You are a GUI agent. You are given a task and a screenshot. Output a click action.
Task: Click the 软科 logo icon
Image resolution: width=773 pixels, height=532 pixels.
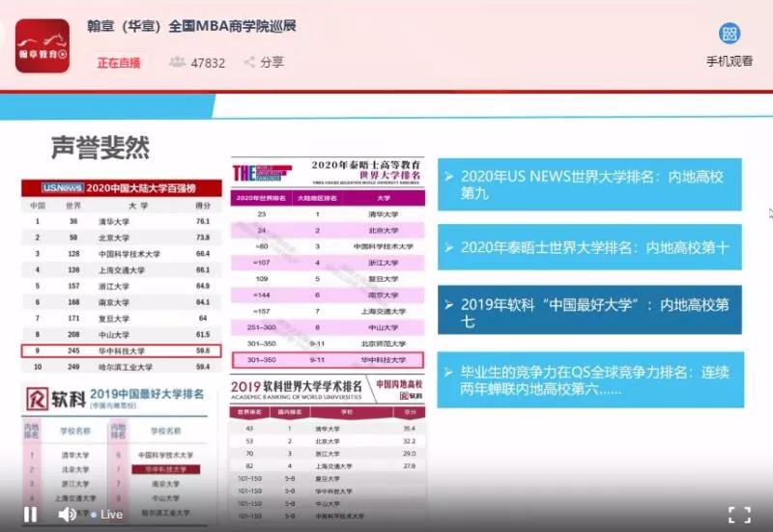pyautogui.click(x=38, y=399)
